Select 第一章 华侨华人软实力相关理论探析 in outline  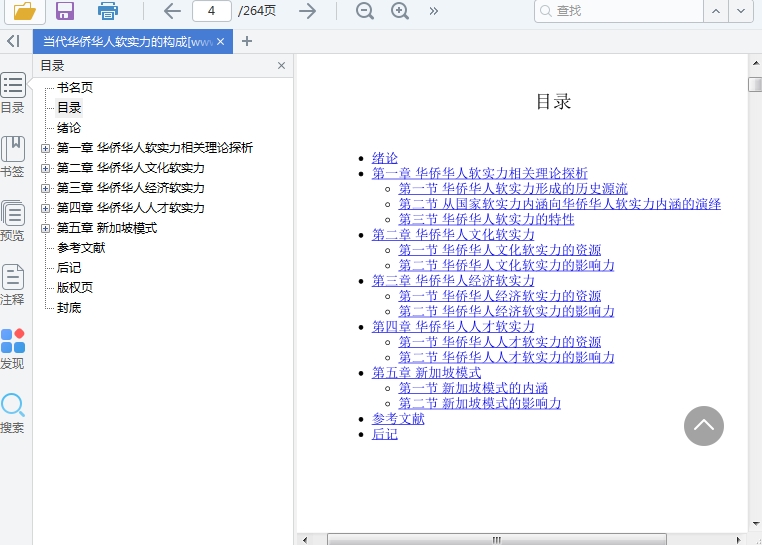pos(155,147)
